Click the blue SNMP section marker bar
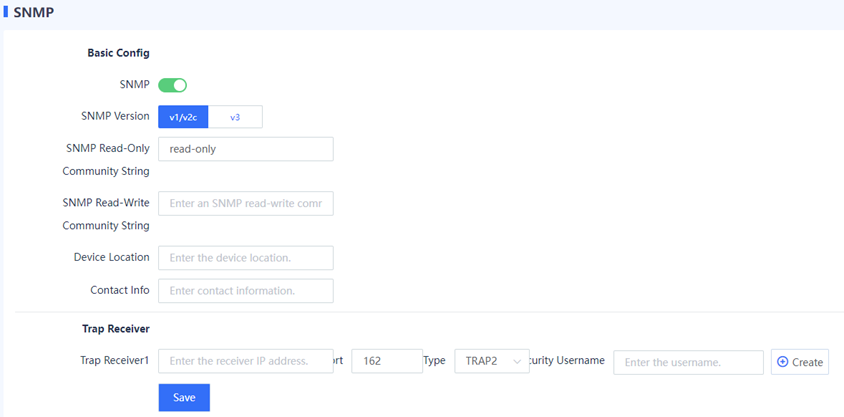Viewport: 844px width, 417px height. click(x=5, y=11)
